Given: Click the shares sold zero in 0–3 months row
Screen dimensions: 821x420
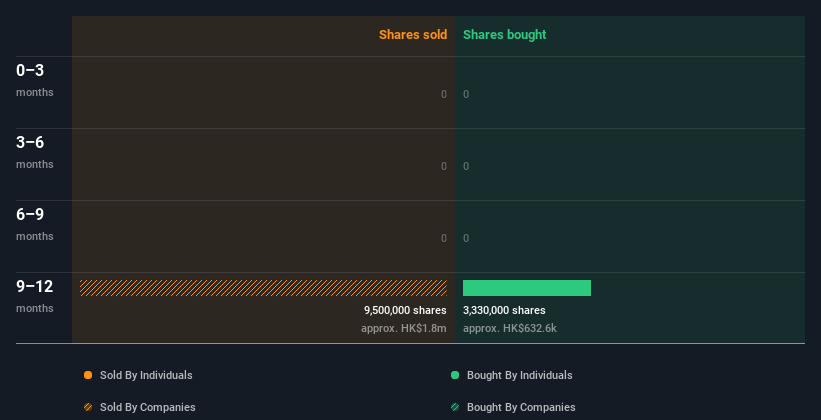Looking at the screenshot, I should [x=444, y=94].
